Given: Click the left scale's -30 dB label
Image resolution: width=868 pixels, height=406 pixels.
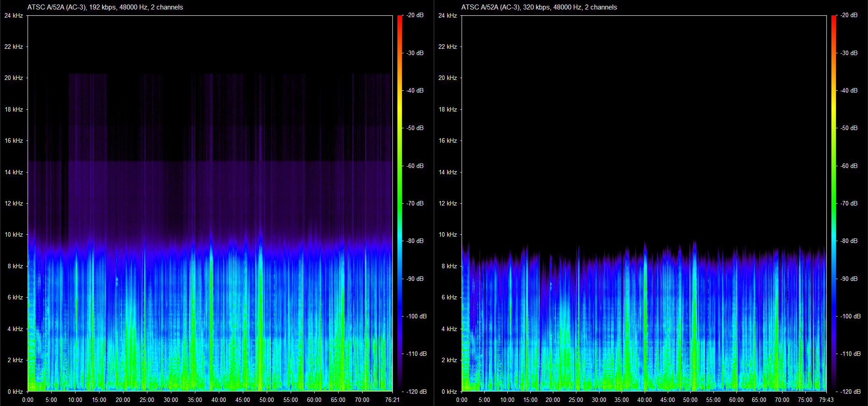Looking at the screenshot, I should tap(415, 53).
